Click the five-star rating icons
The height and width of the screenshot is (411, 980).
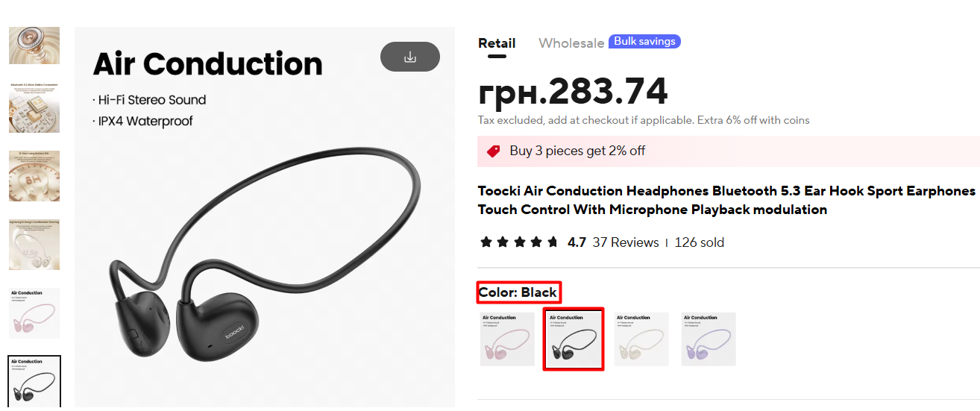519,242
